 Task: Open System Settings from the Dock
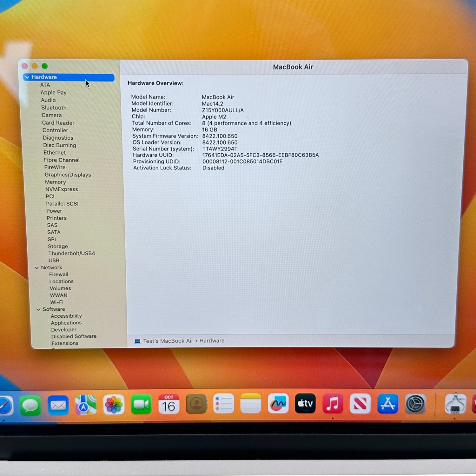tap(415, 404)
